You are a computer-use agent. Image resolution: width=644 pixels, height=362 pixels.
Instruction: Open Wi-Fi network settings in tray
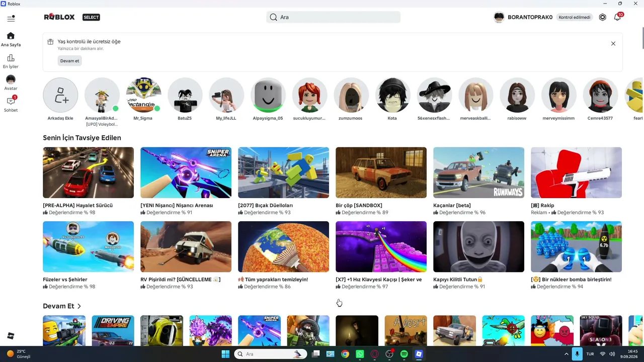point(602,354)
